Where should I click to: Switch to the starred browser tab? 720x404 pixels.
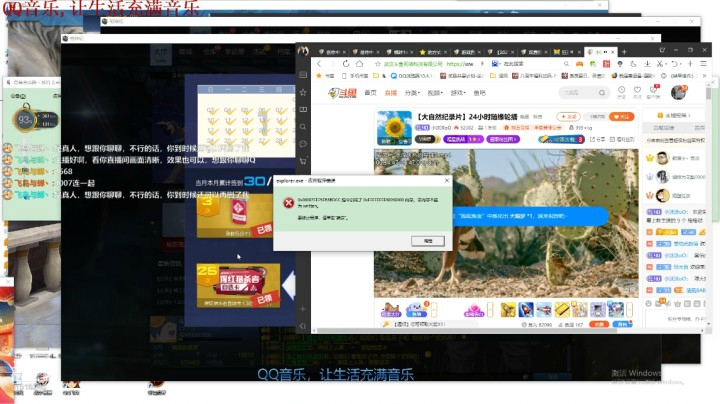431,52
